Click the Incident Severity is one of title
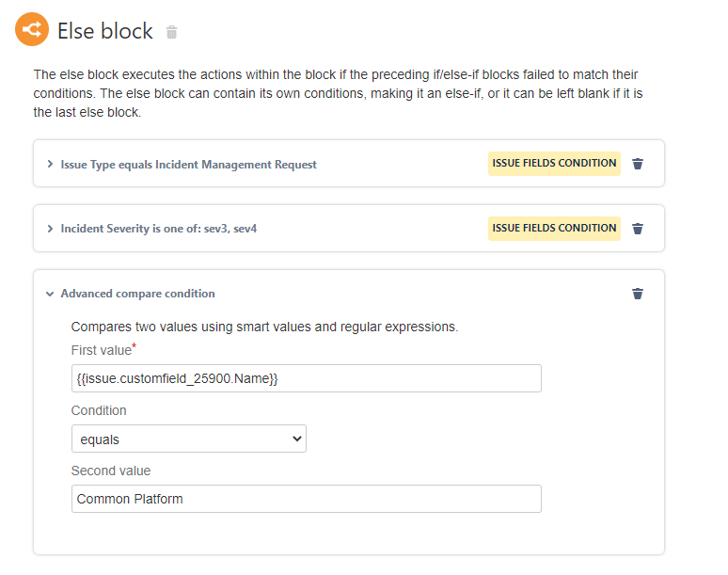This screenshot has width=728, height=575. 158,228
